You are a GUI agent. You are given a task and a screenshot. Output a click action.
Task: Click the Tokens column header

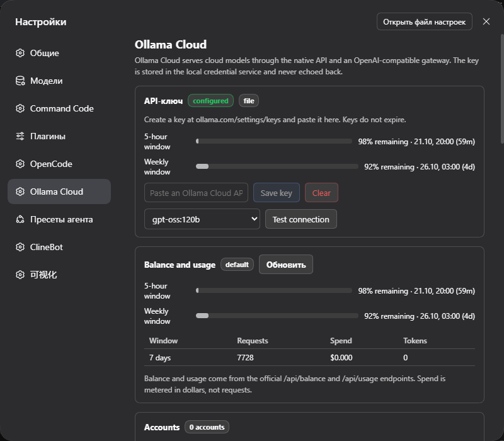coord(415,341)
